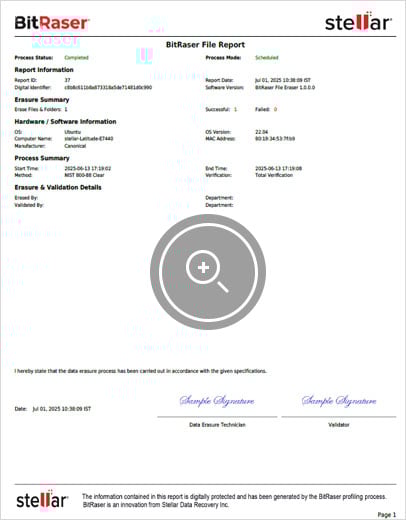Click the Page 1 footer label
This screenshot has height=520, width=406.
pos(387,515)
